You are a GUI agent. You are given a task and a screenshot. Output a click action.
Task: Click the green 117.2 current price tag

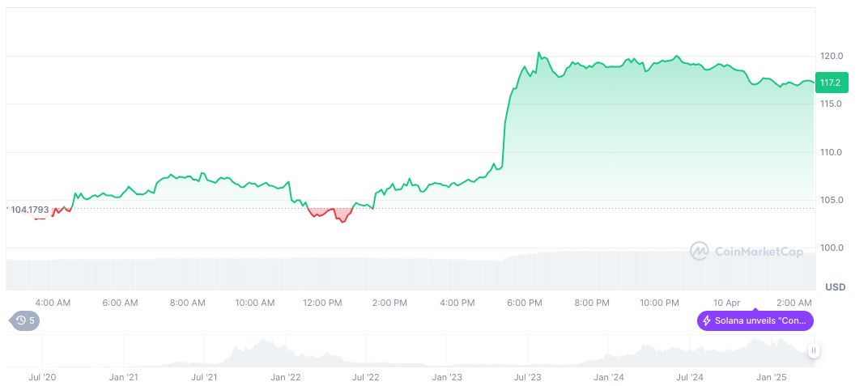tap(831, 83)
